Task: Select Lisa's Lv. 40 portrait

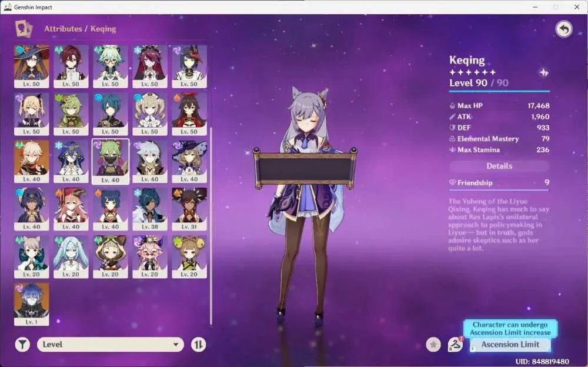Action: pos(189,162)
